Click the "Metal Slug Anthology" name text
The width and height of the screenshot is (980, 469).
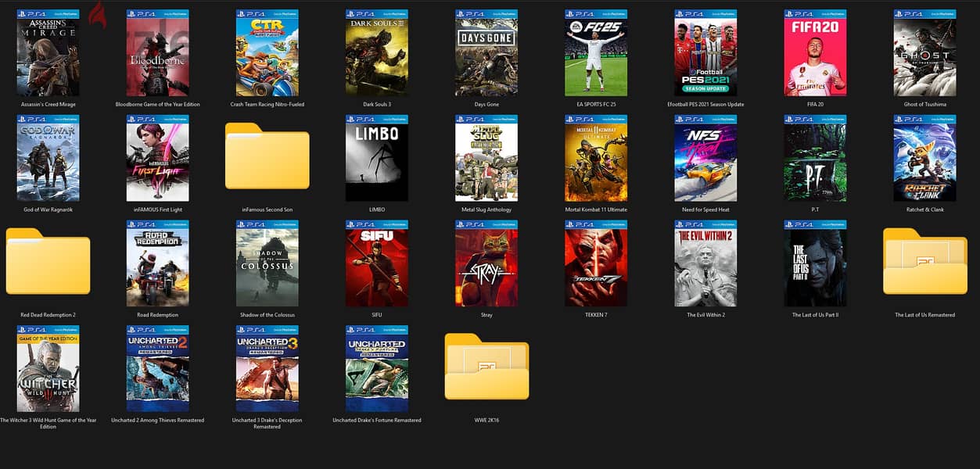click(x=486, y=209)
